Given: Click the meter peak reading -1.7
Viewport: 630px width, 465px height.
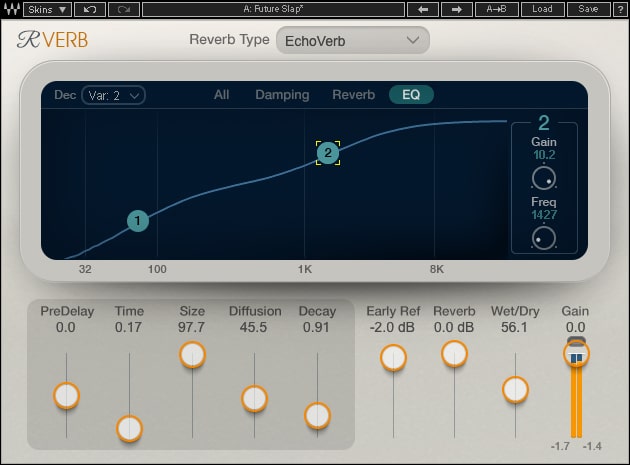Looking at the screenshot, I should (x=560, y=446).
